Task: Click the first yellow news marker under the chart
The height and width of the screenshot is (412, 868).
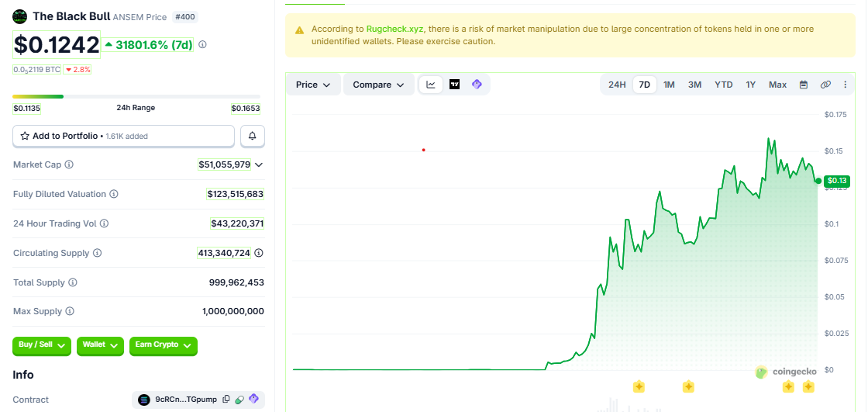Action: [x=639, y=386]
